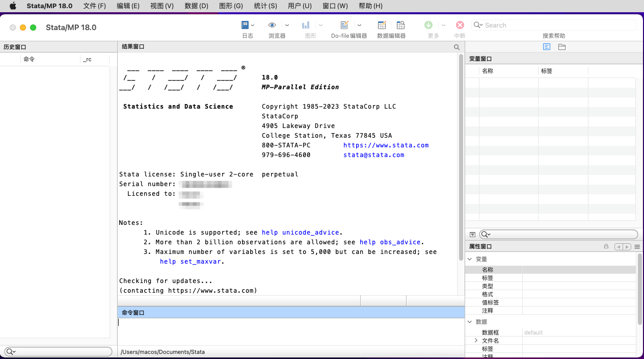Open 浏览器 dropdown arrow

(287, 25)
